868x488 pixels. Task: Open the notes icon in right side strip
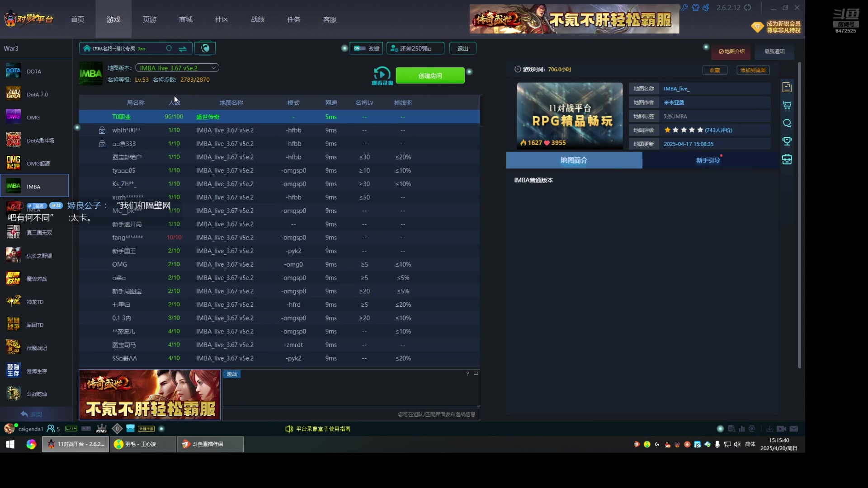click(787, 87)
